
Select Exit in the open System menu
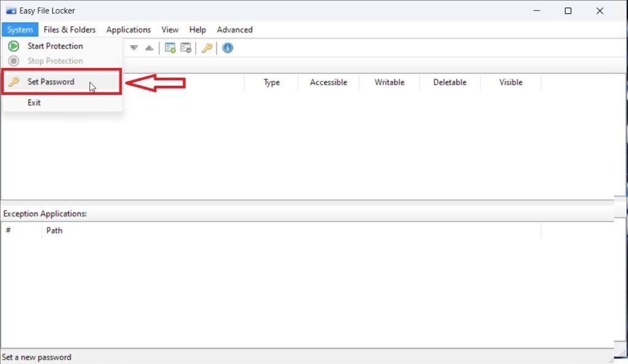(34, 102)
